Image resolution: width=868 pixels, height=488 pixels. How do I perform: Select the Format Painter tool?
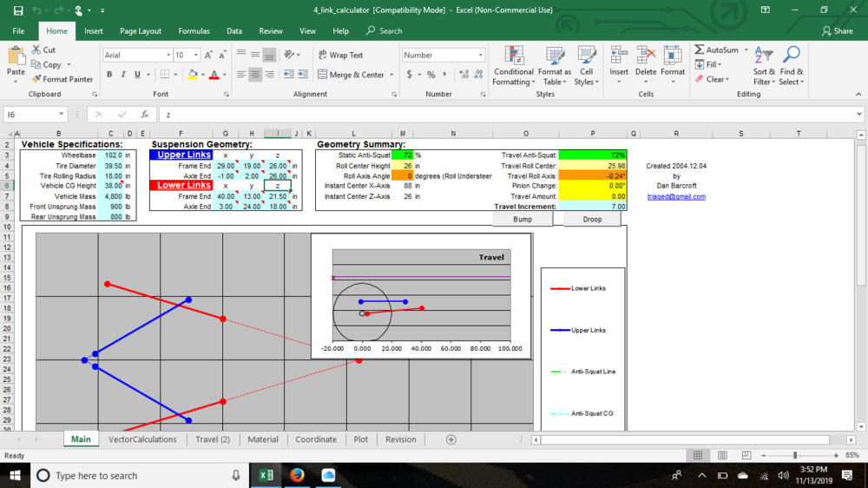62,79
